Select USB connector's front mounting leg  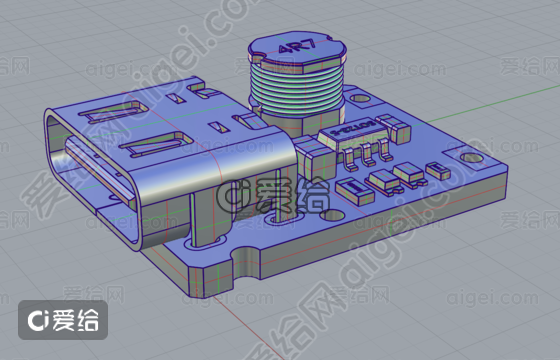(205, 219)
